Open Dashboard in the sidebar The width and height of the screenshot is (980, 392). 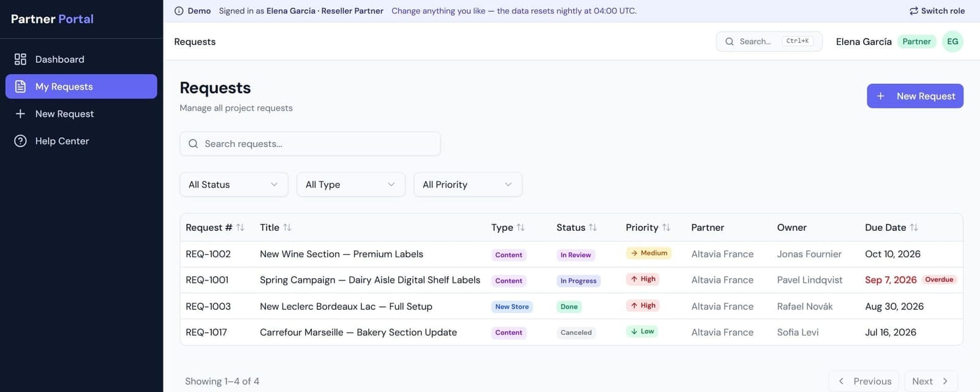[81, 59]
